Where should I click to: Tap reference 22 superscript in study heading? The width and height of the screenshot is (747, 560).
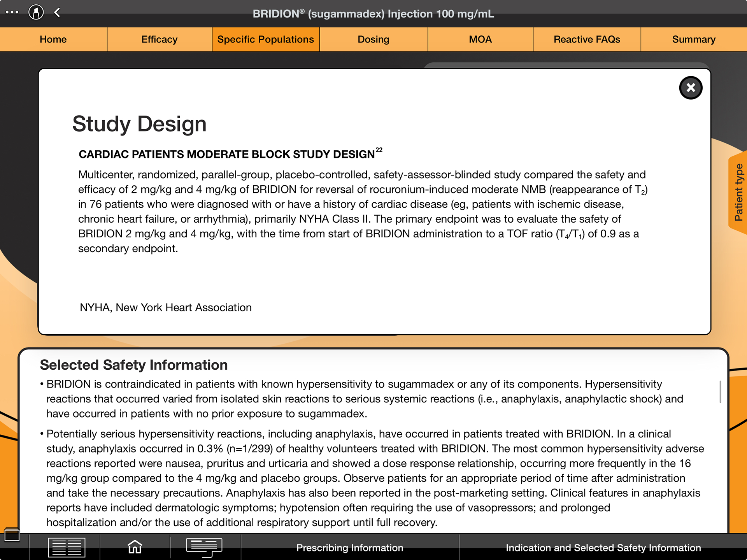click(379, 150)
